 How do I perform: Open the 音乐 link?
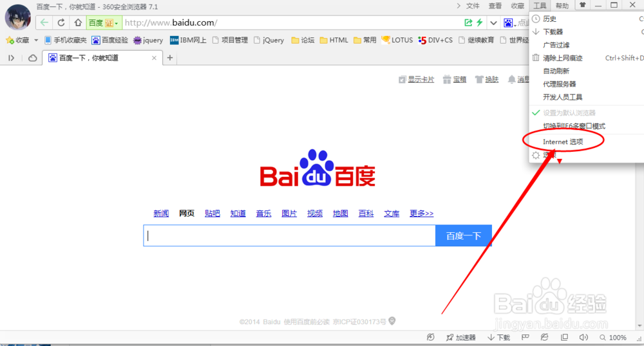click(263, 214)
